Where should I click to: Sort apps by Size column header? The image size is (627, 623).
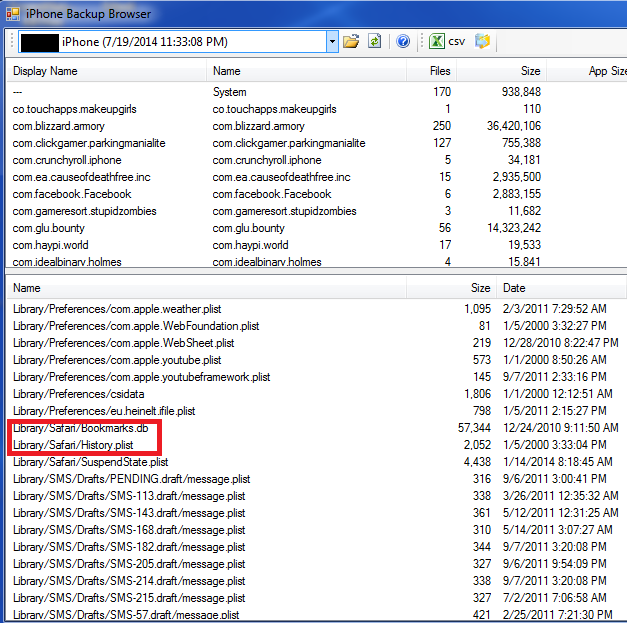tap(501, 71)
